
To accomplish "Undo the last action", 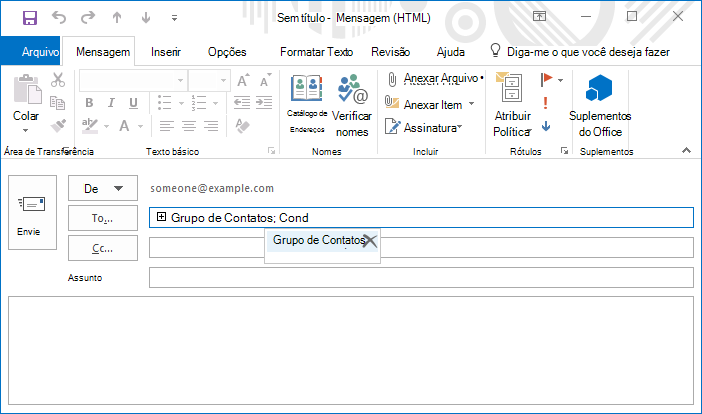I will pos(59,17).
